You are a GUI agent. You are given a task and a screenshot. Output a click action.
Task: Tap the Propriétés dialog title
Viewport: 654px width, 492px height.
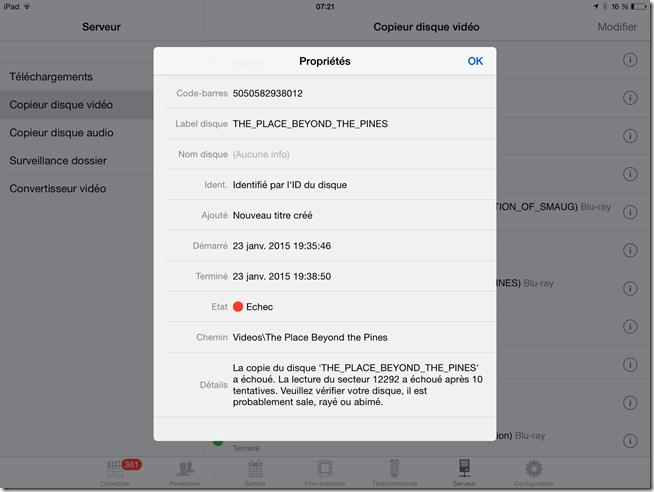[324, 61]
